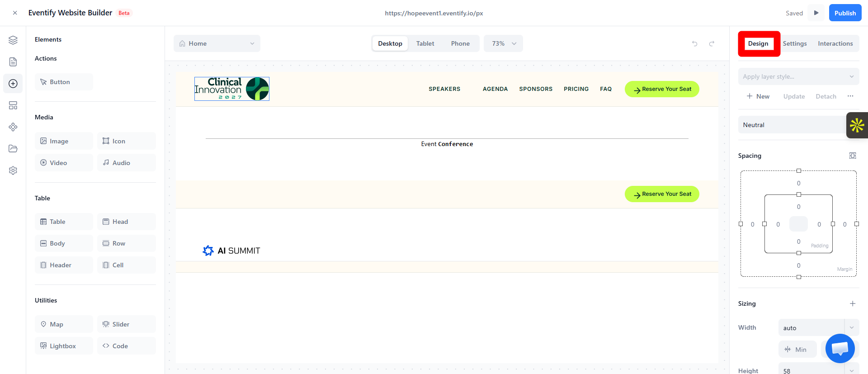Add an Audio element
Image resolution: width=868 pixels, height=374 pixels.
(127, 163)
